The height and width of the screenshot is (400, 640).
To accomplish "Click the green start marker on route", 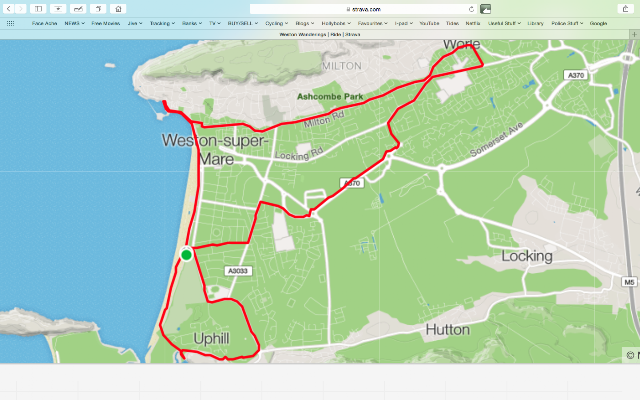I will 187,255.
